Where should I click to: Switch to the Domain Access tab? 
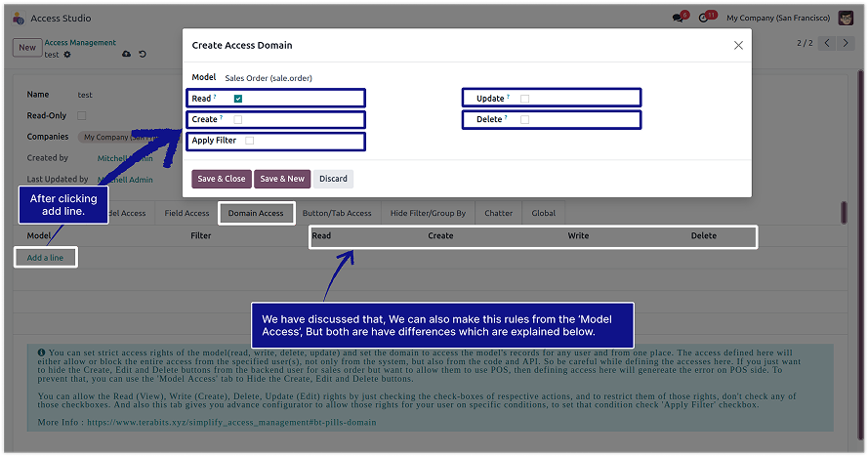[x=256, y=213]
